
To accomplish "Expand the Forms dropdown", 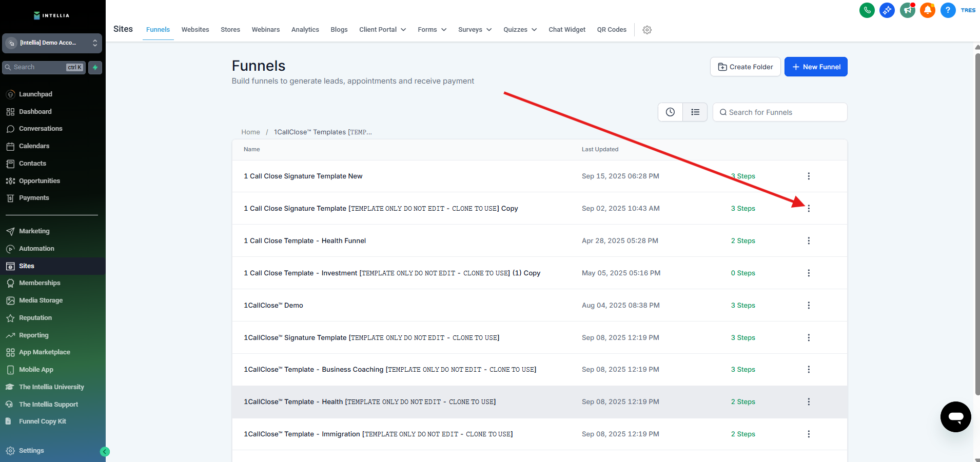I will (x=432, y=30).
